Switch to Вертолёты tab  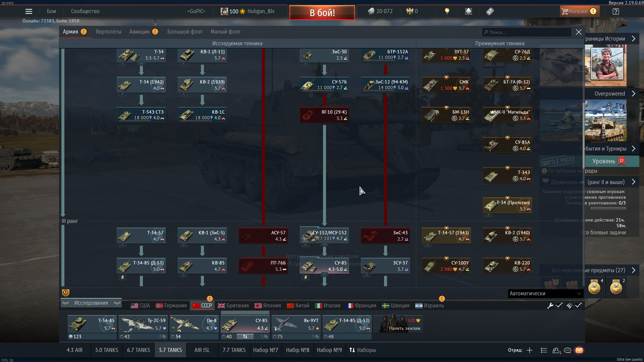[109, 32]
